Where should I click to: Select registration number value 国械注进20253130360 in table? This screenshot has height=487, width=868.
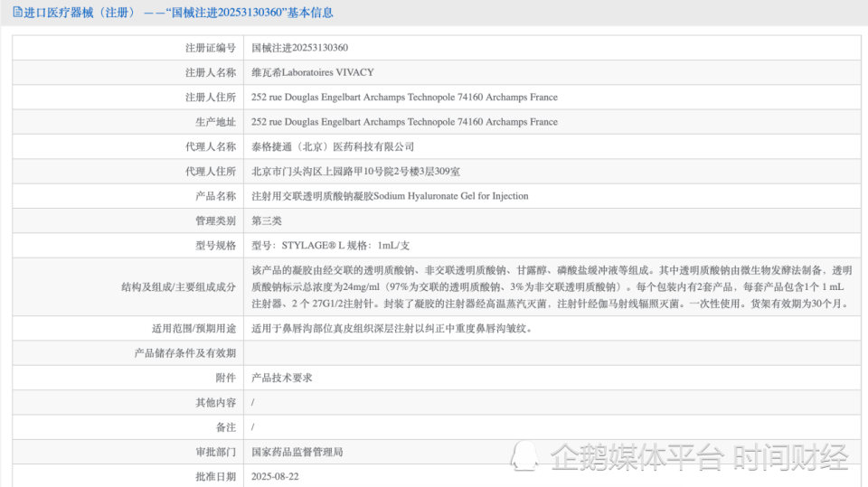tap(299, 48)
